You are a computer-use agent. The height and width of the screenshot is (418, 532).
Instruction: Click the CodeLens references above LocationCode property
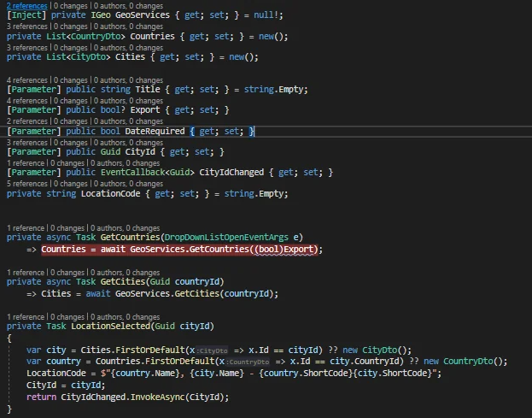pos(26,184)
